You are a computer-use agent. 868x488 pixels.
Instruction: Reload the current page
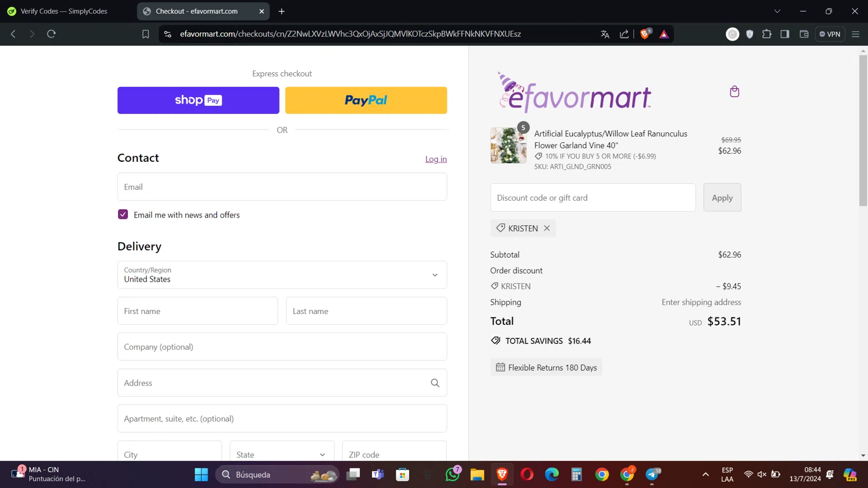click(52, 34)
